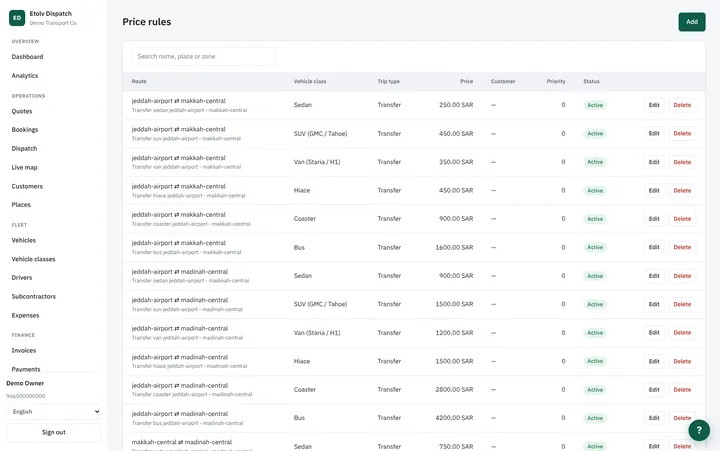
Task: Delete the 1600.00 SAR Bus rule
Action: pyautogui.click(x=682, y=247)
